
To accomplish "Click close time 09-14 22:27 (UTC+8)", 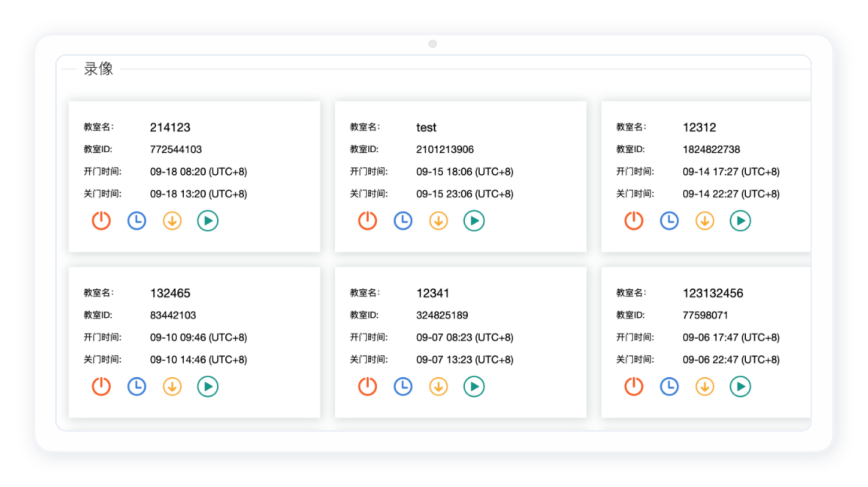I will point(731,194).
